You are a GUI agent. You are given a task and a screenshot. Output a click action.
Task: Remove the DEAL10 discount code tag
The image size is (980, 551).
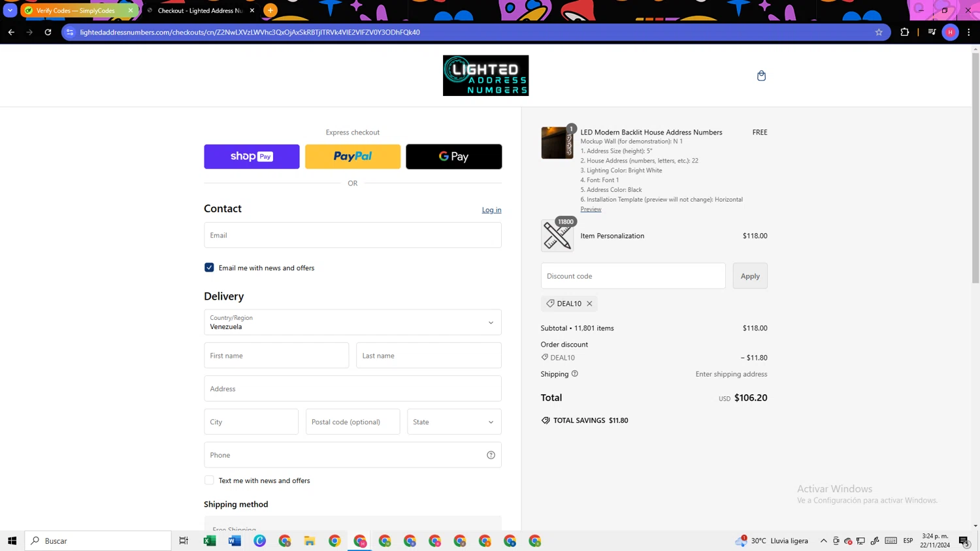(x=589, y=304)
